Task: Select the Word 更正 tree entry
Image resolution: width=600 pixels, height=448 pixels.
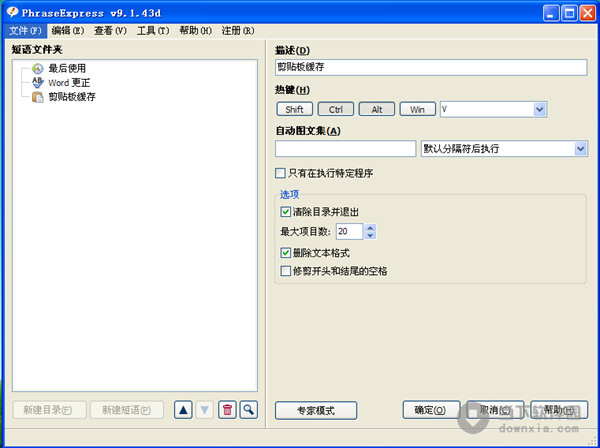Action: coord(69,83)
